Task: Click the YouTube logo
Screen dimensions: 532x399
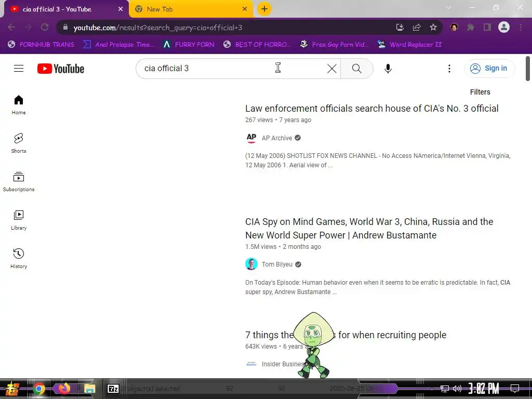Action: click(x=61, y=69)
